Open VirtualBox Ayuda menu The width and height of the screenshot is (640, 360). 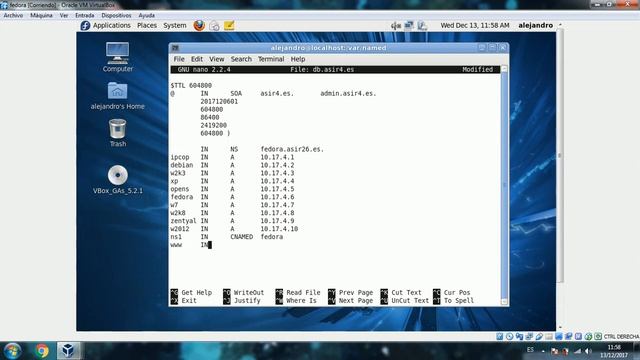click(x=147, y=16)
